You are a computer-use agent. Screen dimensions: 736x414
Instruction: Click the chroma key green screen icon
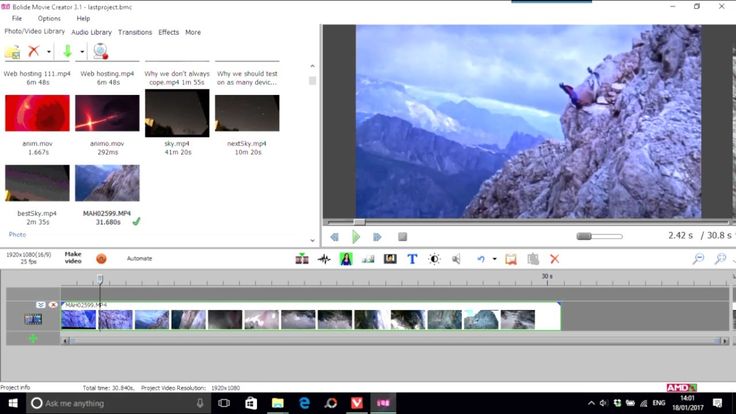click(346, 259)
